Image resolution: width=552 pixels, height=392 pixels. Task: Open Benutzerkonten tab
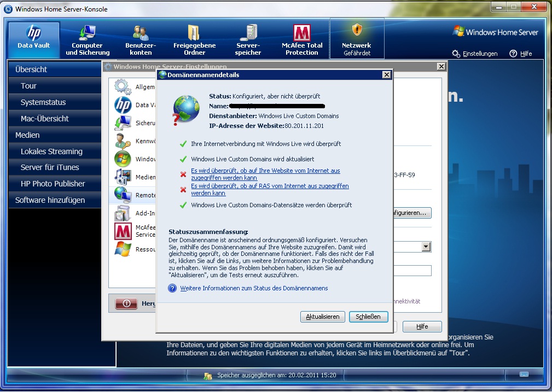tap(141, 40)
